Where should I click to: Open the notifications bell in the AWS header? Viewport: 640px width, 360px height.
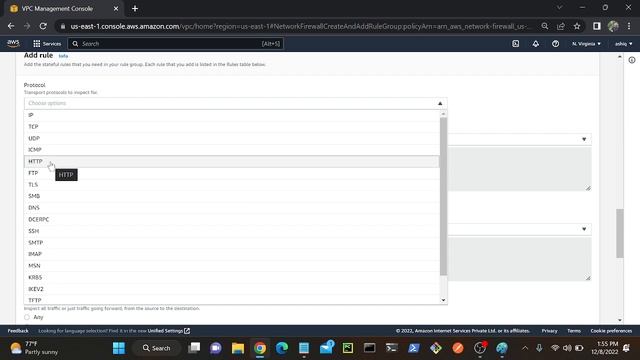click(536, 44)
